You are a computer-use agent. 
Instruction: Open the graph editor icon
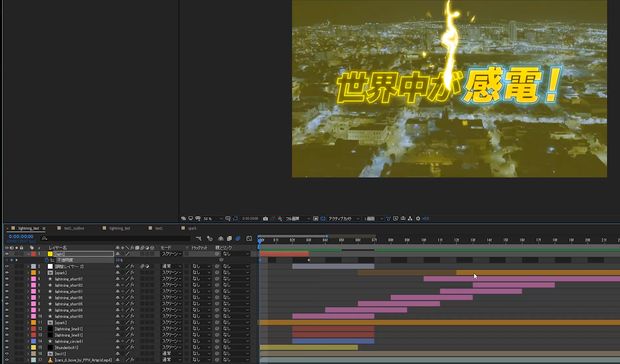click(x=249, y=238)
